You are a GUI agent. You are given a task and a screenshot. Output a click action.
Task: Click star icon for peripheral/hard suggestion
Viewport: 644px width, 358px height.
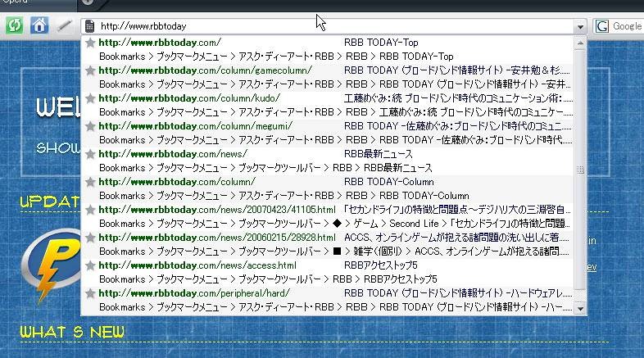(90, 293)
